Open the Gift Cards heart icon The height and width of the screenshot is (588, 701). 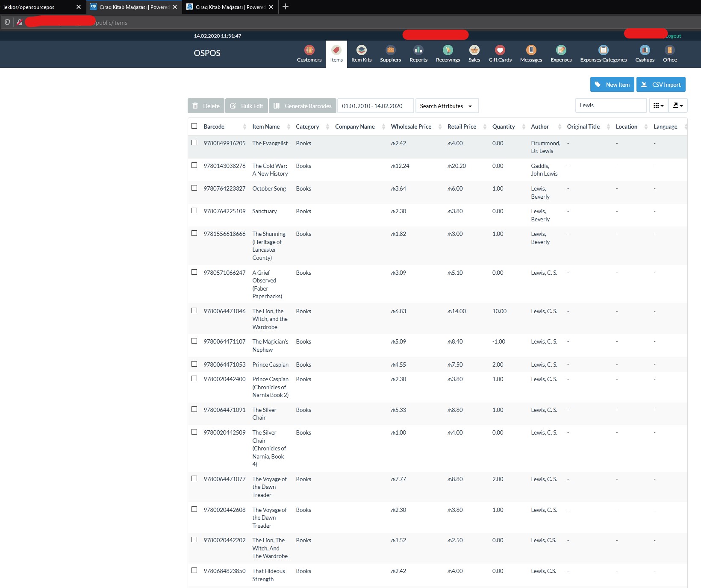tap(500, 50)
